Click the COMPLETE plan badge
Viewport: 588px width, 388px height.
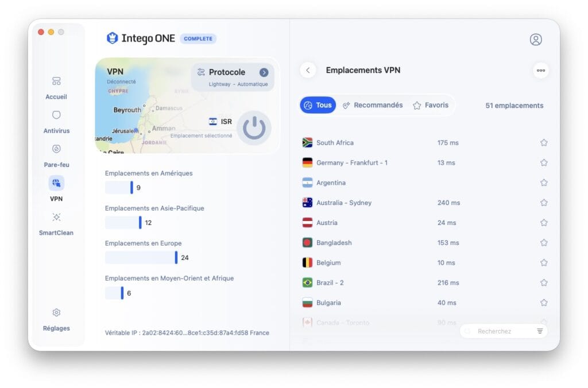[198, 38]
